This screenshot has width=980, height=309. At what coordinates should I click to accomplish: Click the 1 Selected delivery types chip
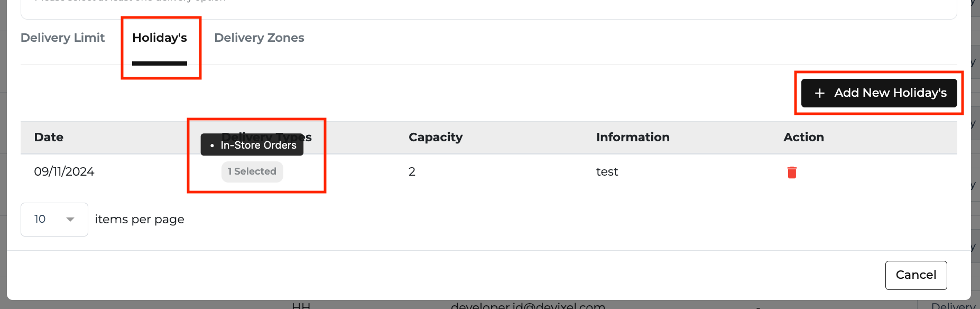[252, 171]
